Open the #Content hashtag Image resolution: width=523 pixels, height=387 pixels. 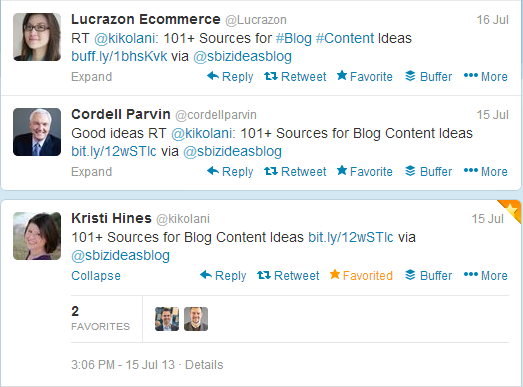tap(345, 38)
